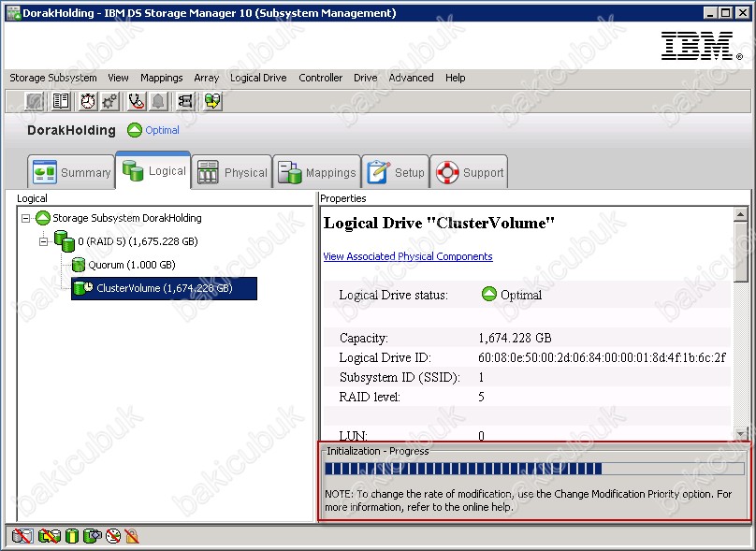756x551 pixels.
Task: Click the blue Optimal status link
Action: (162, 130)
